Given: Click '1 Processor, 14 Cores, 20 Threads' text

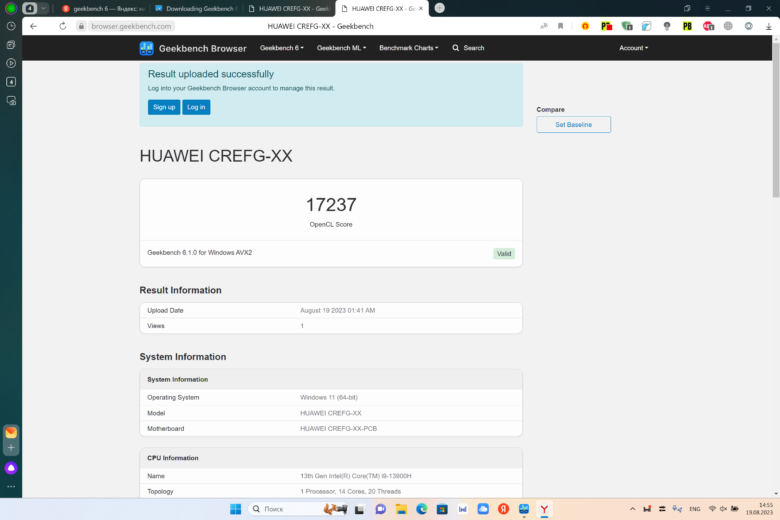Looking at the screenshot, I should pos(350,492).
